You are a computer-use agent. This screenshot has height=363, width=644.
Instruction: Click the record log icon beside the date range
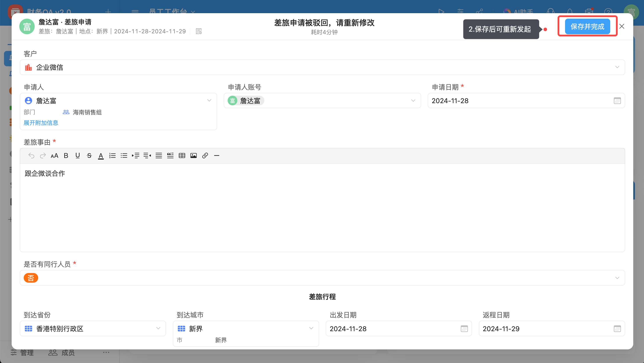point(199,31)
